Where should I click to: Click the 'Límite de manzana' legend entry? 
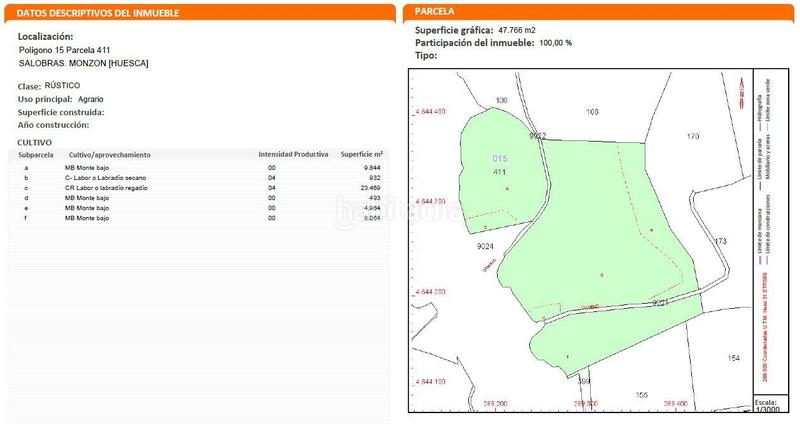pos(759,235)
